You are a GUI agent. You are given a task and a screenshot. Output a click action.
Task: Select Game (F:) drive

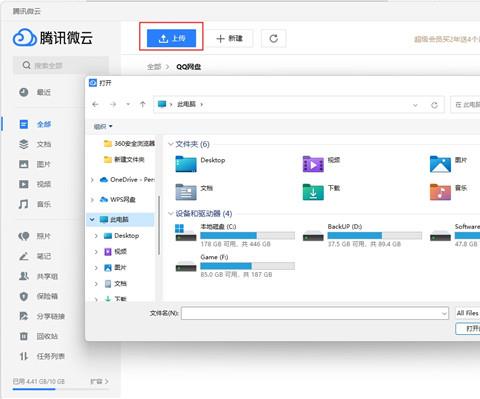click(235, 266)
